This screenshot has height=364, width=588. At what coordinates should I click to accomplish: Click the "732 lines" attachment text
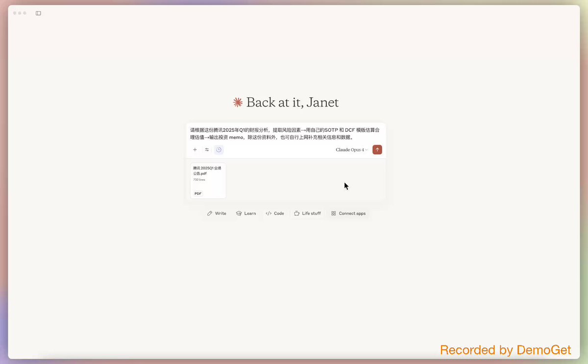pyautogui.click(x=199, y=180)
